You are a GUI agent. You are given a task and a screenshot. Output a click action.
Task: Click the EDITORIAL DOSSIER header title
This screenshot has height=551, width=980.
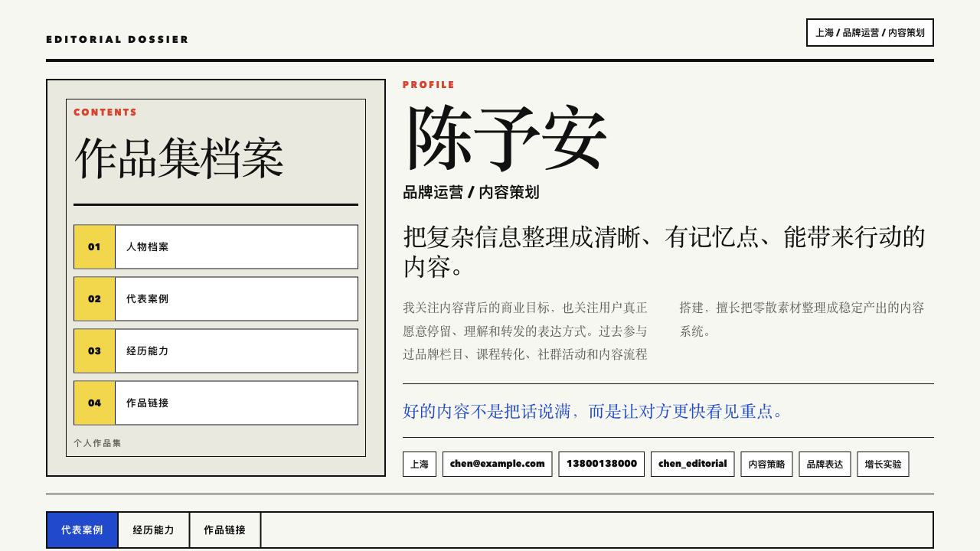(117, 40)
